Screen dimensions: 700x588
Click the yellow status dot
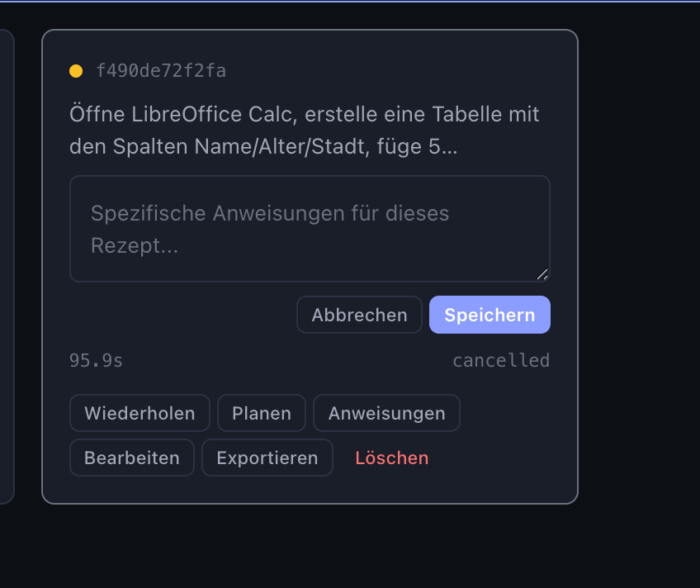click(76, 71)
